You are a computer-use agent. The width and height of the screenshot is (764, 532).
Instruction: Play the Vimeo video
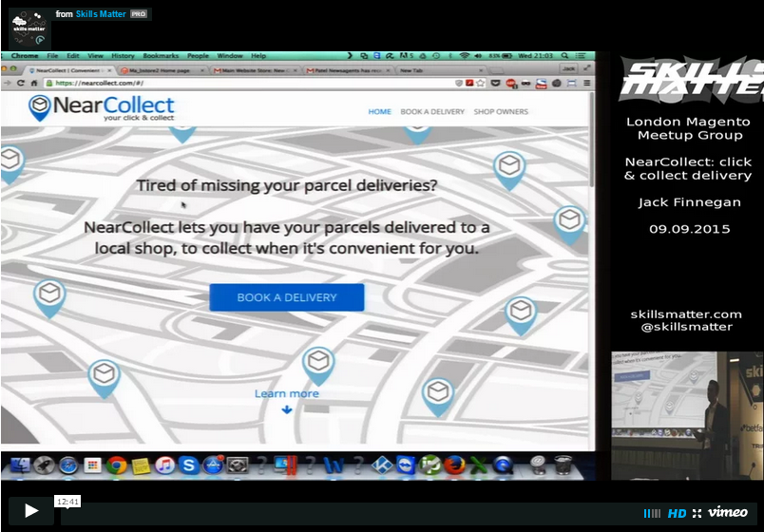click(x=31, y=510)
